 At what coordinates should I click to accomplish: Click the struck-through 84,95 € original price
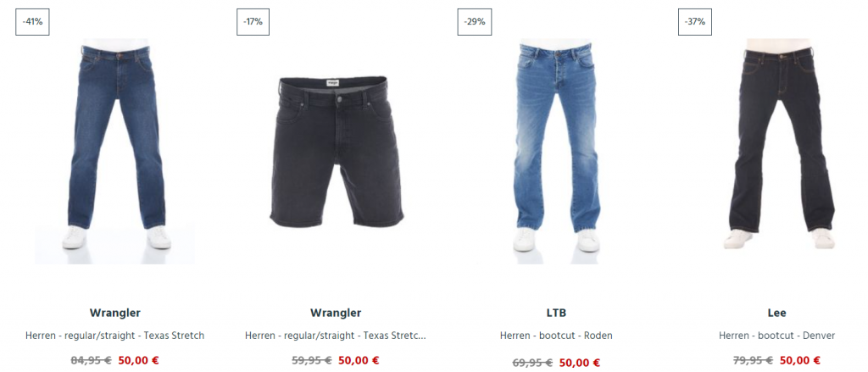(x=92, y=360)
